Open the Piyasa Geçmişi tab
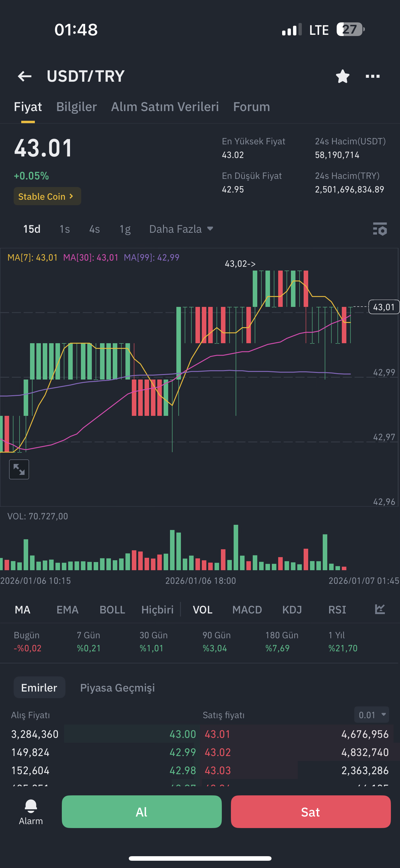 (x=117, y=687)
